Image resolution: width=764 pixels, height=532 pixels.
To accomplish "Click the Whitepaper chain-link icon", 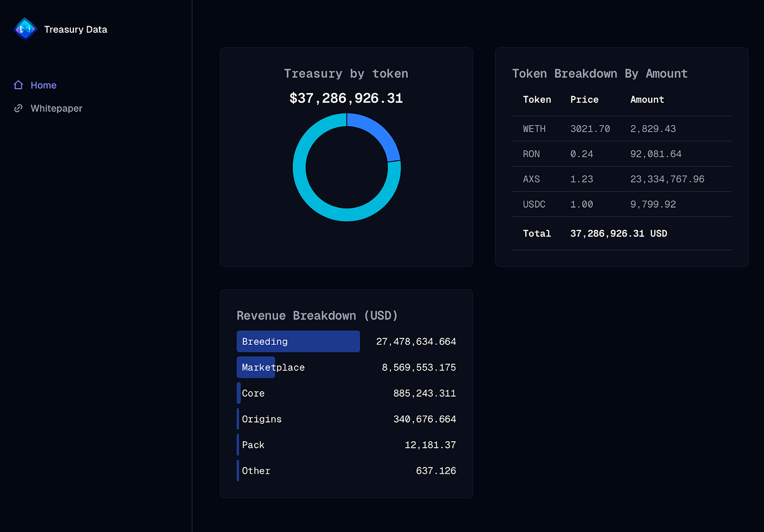I will 18,108.
